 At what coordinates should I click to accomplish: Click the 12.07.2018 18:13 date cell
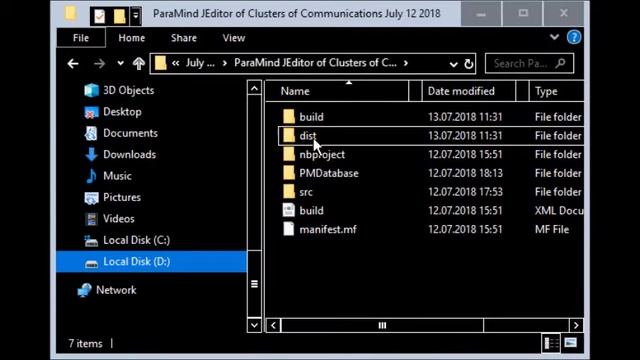pyautogui.click(x=465, y=173)
